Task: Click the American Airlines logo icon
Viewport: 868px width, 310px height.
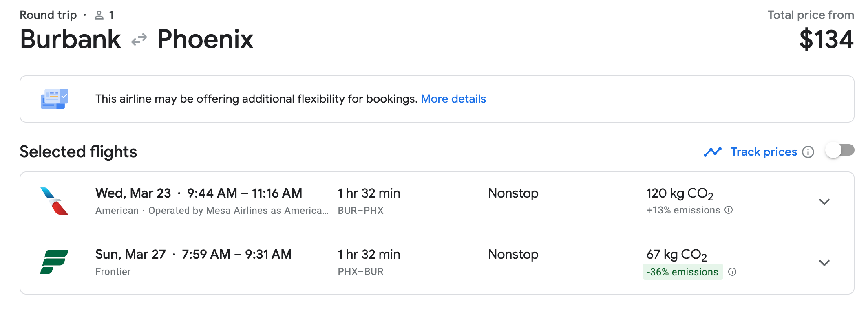Action: point(54,201)
